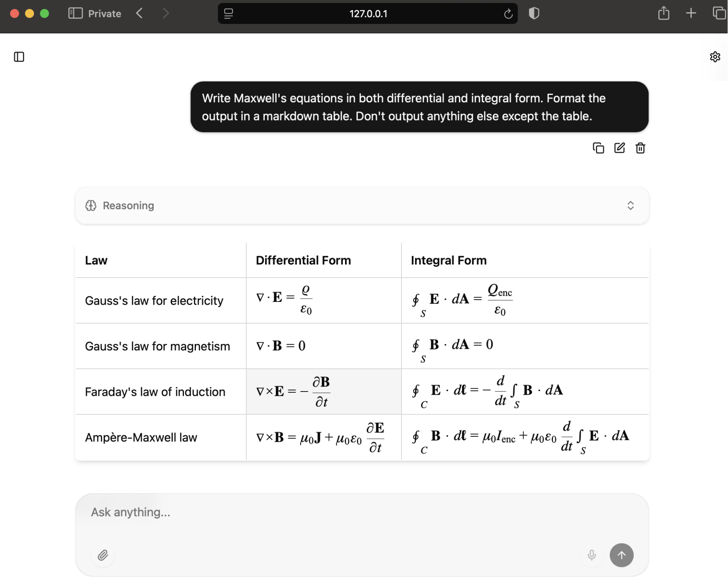Viewport: 728px width, 580px height.
Task: Edit the user message with pencil icon
Action: tap(619, 148)
